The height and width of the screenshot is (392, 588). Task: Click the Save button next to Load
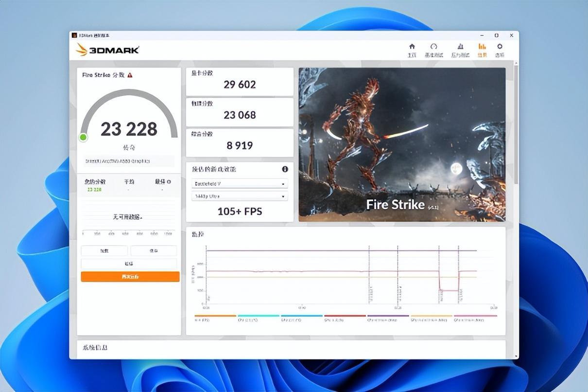point(154,250)
